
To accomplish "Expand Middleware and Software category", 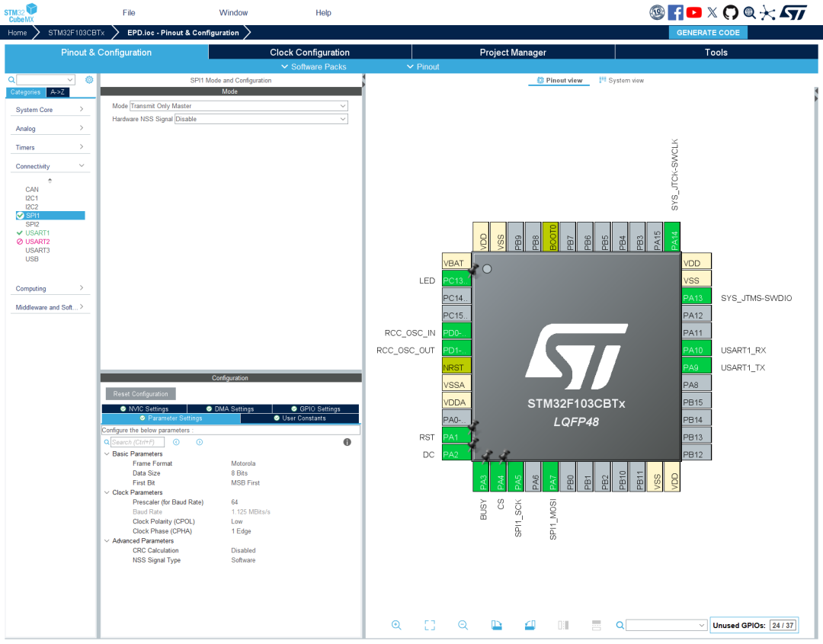I will pos(50,307).
